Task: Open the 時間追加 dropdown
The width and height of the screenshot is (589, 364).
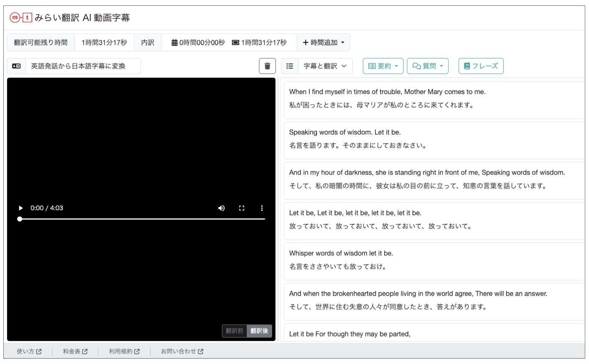Action: pos(324,43)
